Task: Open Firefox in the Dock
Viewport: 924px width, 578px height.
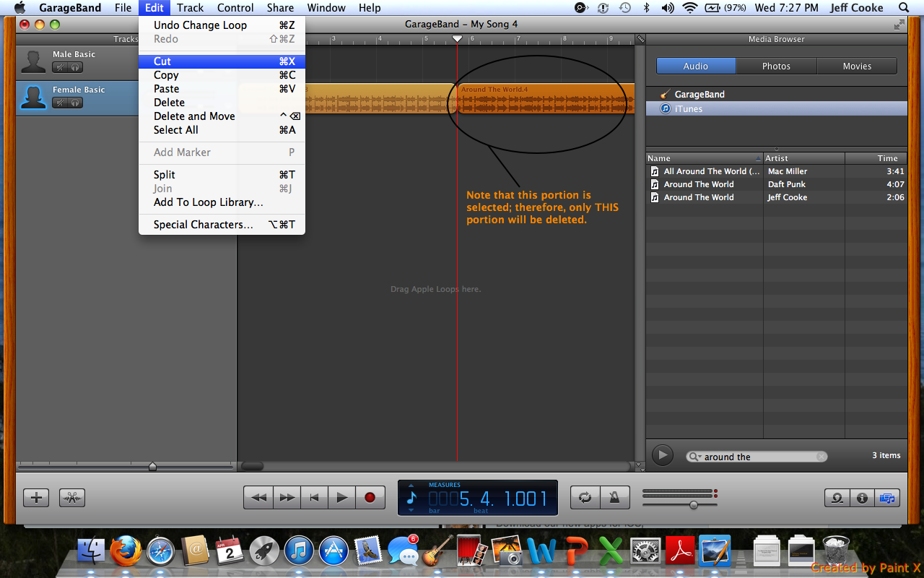Action: tap(126, 551)
